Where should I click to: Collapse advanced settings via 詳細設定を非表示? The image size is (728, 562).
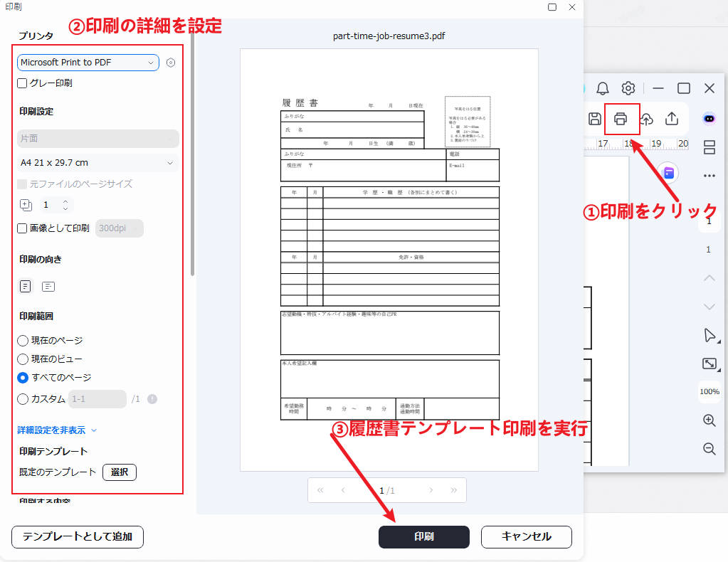tap(52, 430)
